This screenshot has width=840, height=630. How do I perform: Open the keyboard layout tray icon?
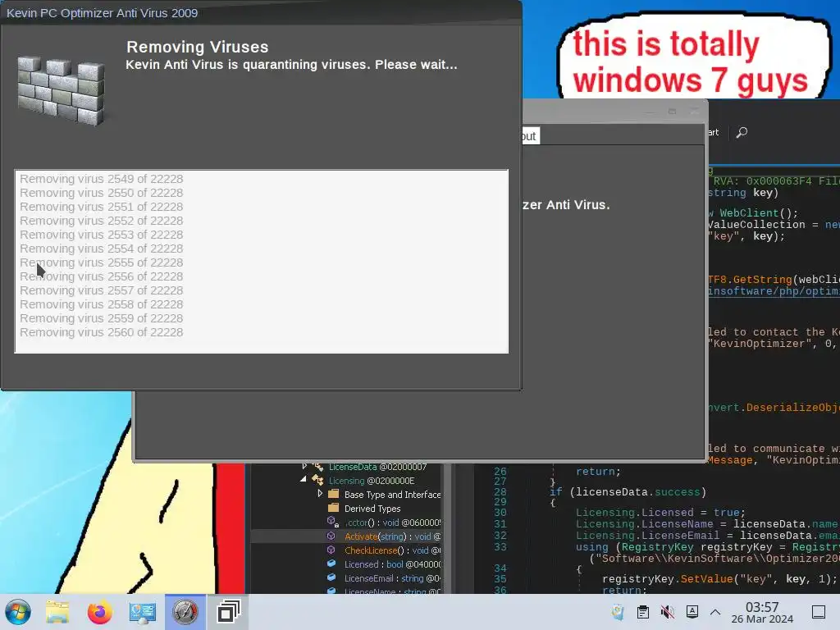pos(692,611)
